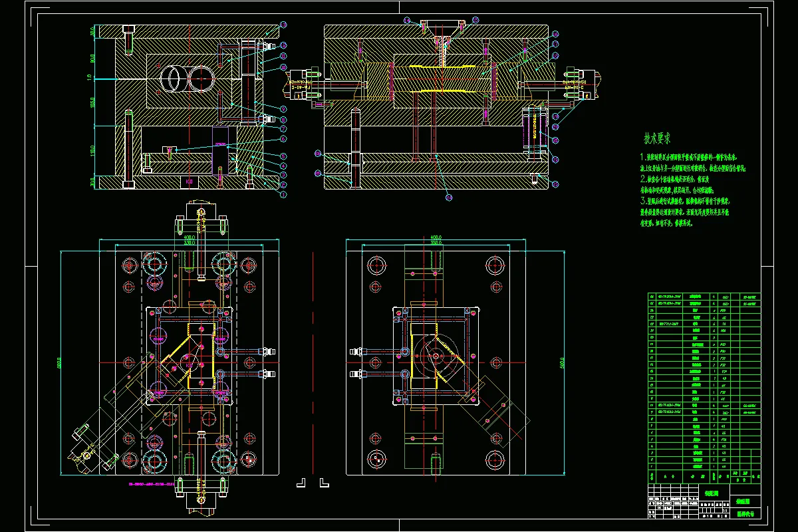Select part balloon 11 in top-left section view
The image size is (798, 532).
click(x=283, y=56)
